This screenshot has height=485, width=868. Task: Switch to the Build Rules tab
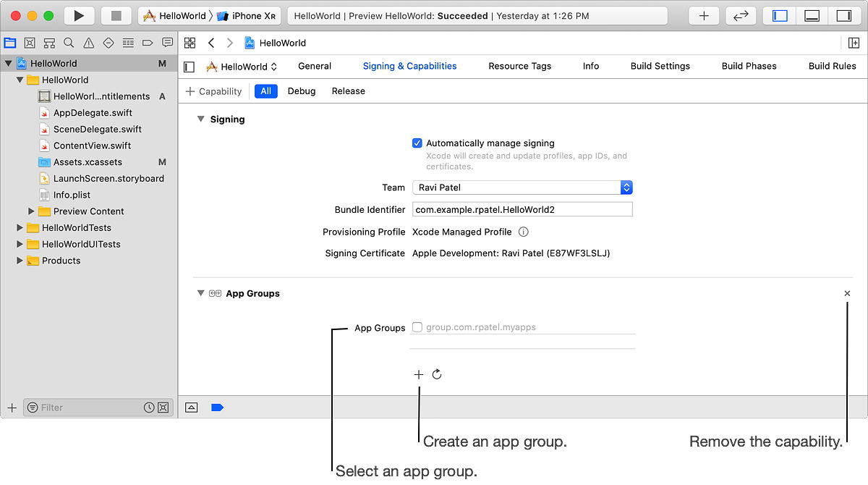point(833,66)
